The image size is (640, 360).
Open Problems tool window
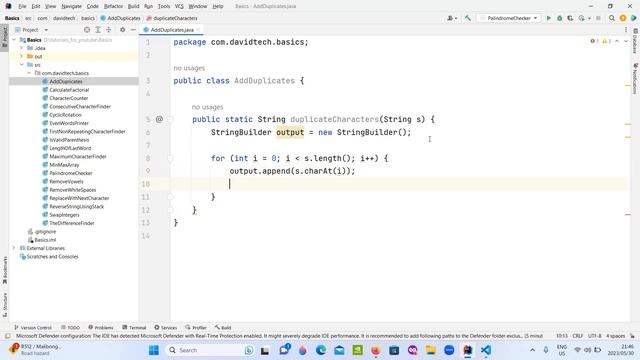pos(101,327)
